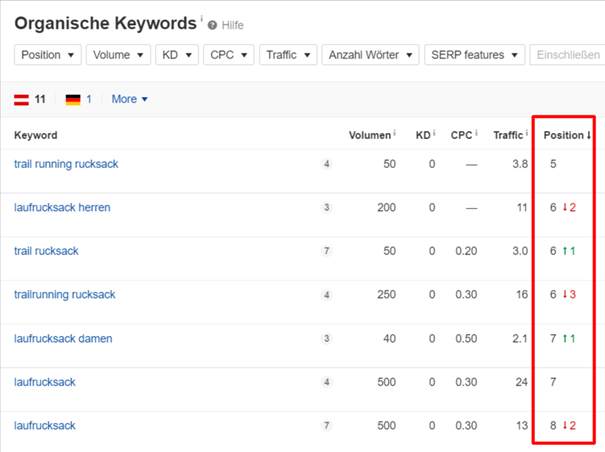Open the CPC filter dropdown
Screen dimensions: 605x452
coord(229,55)
